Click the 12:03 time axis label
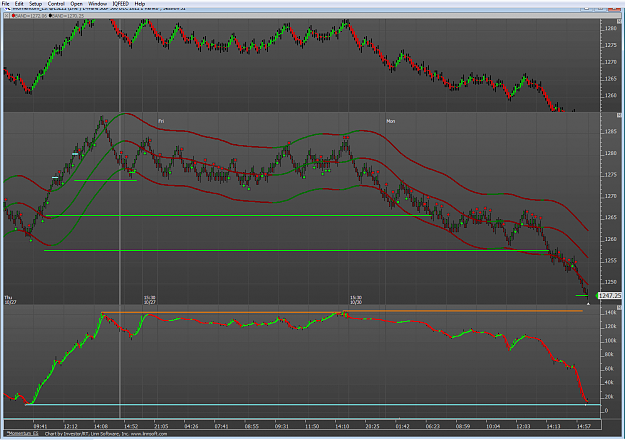The height and width of the screenshot is (440, 625). point(523,426)
